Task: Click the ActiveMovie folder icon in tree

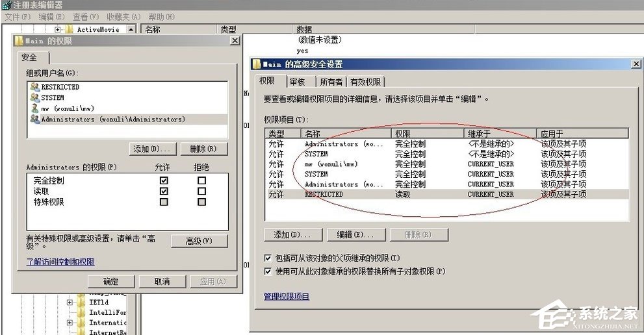Action: point(69,30)
